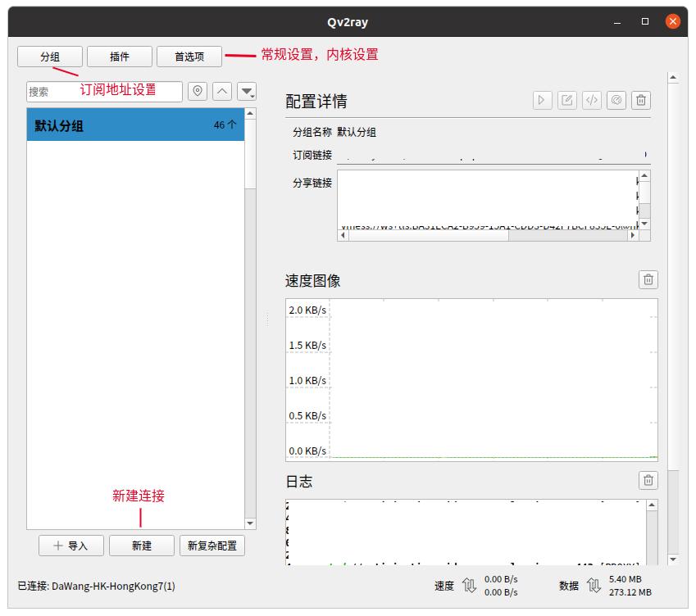
Task: Create a connection with 新建
Action: [x=141, y=545]
